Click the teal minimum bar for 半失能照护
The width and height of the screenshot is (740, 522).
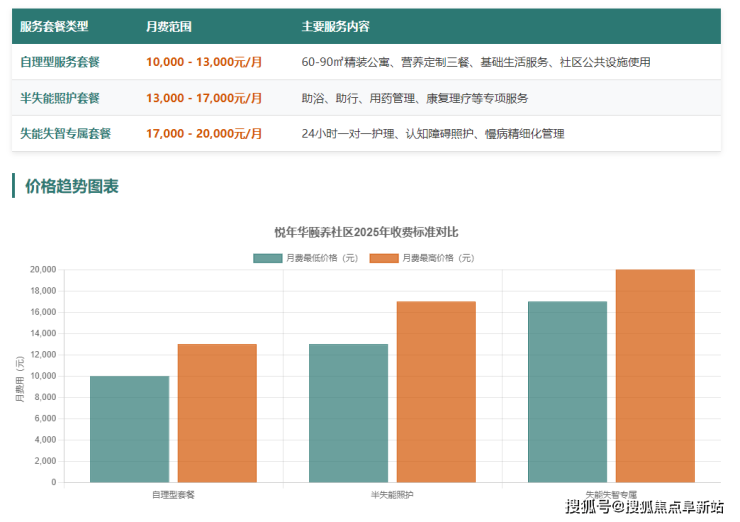coord(348,413)
